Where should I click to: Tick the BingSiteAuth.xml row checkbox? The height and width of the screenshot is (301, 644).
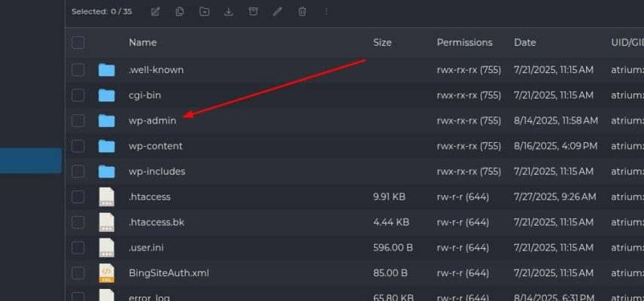pos(78,272)
